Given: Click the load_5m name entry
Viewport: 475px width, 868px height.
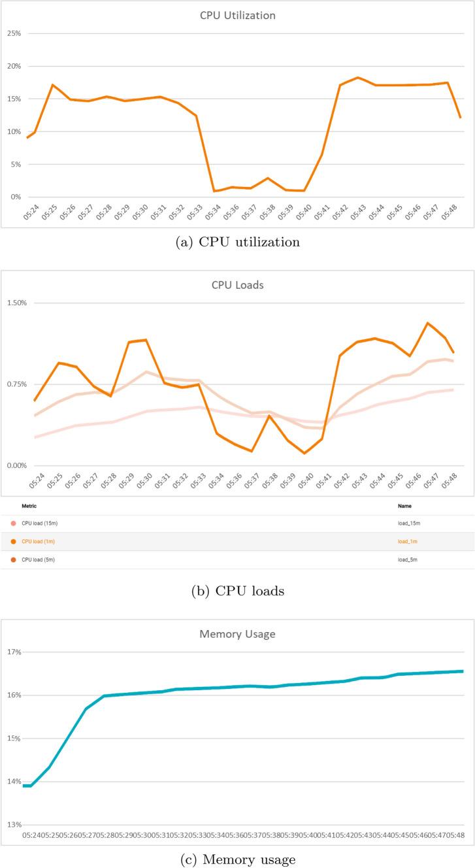Looking at the screenshot, I should [x=407, y=559].
